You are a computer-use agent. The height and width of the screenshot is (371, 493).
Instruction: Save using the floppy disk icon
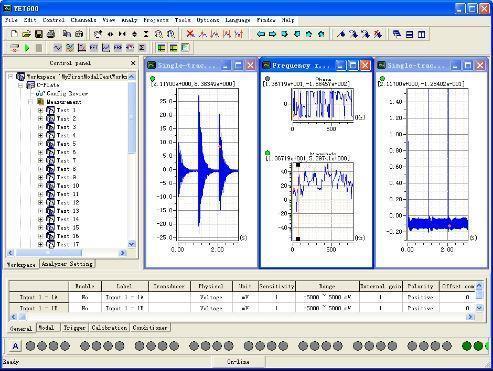39,34
